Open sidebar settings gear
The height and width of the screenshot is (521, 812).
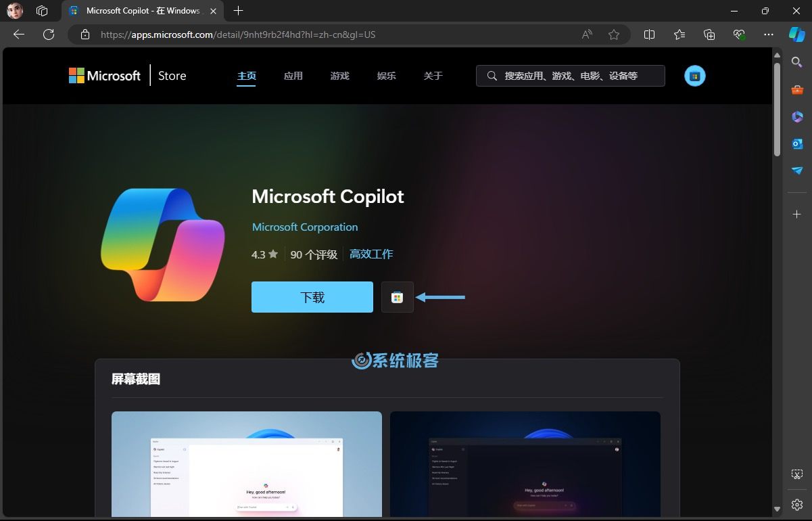click(797, 505)
